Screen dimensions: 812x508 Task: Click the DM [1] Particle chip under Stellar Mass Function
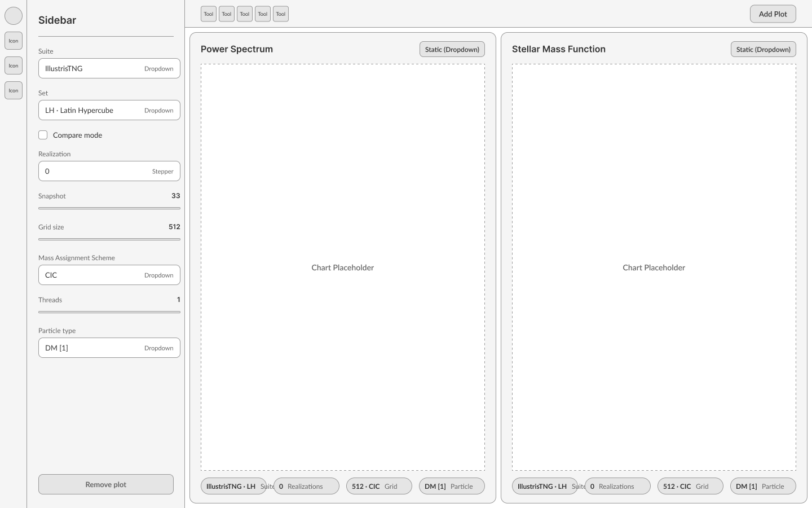pos(763,486)
